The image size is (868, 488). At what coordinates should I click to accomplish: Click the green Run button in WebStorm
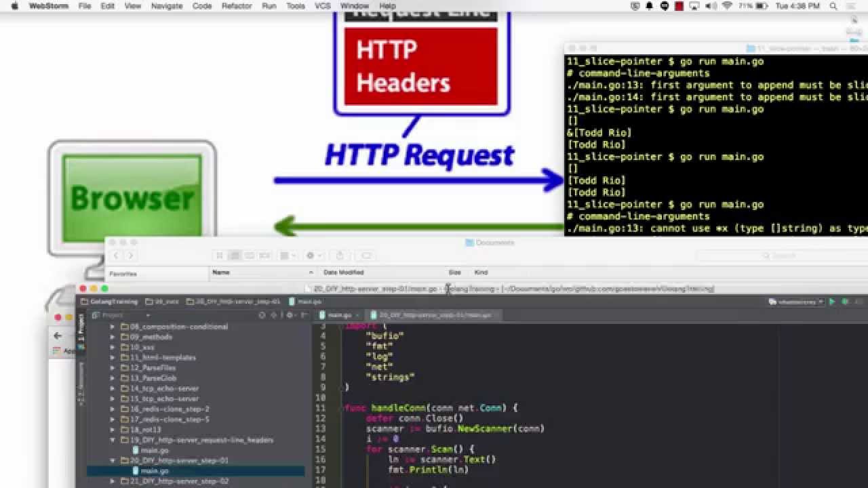(832, 302)
